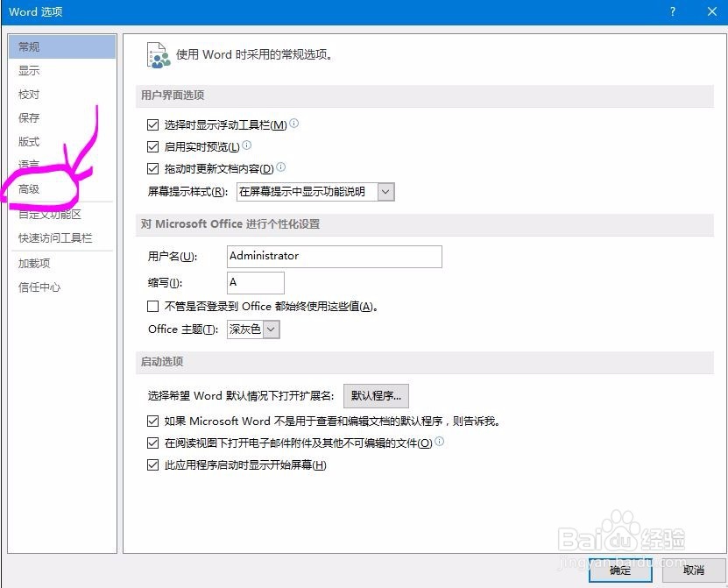Toggle the default program notification checkbox

coord(152,422)
